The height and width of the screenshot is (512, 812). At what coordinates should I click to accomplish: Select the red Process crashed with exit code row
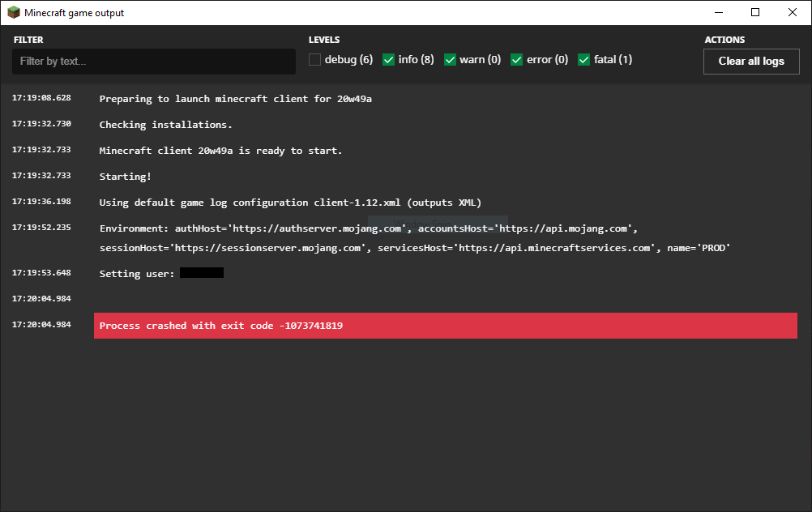446,326
